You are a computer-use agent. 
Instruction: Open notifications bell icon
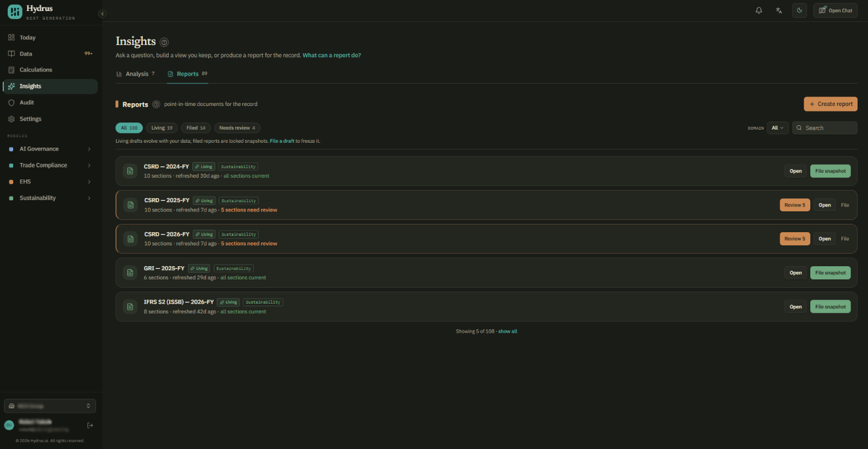(x=759, y=10)
